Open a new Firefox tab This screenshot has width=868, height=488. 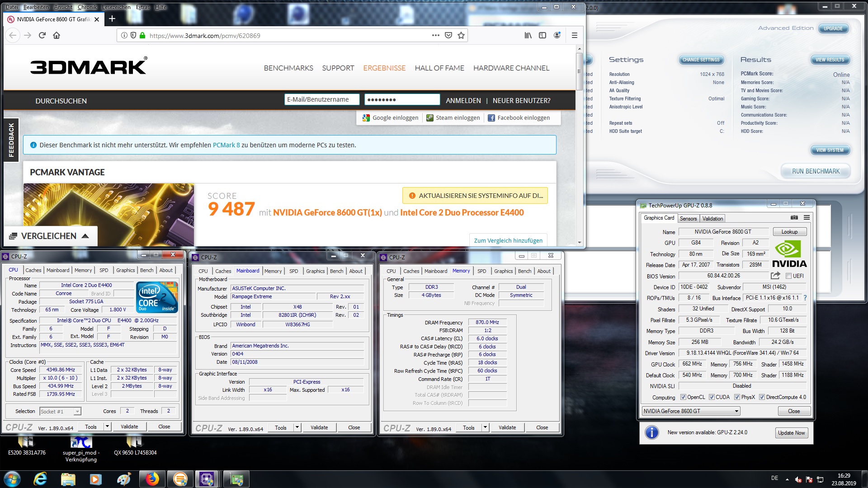pyautogui.click(x=112, y=19)
